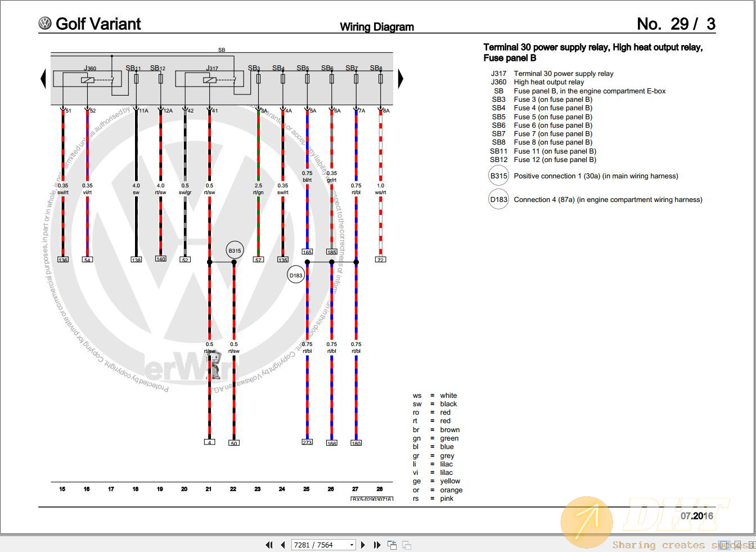The height and width of the screenshot is (552, 756).
Task: Follow track reference box 185
Action: (x=332, y=252)
